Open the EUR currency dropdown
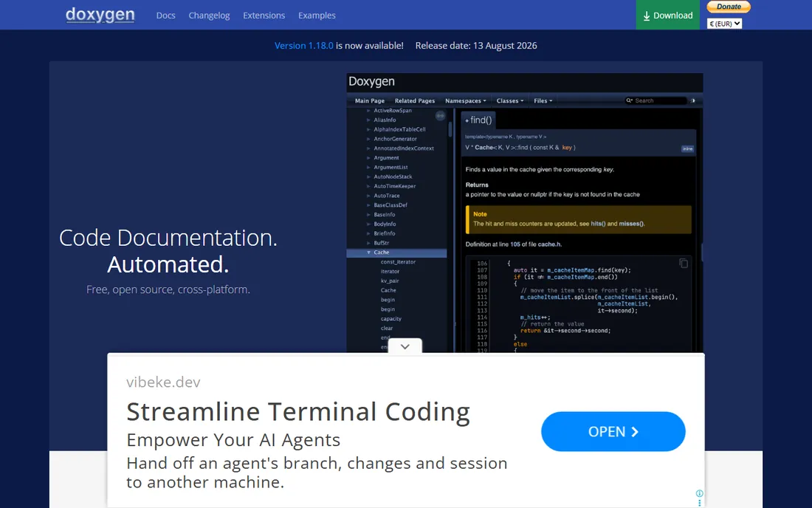 pos(724,24)
